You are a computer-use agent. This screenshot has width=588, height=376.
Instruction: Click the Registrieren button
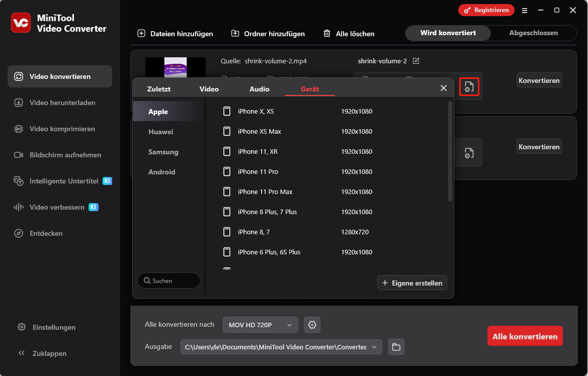(486, 10)
